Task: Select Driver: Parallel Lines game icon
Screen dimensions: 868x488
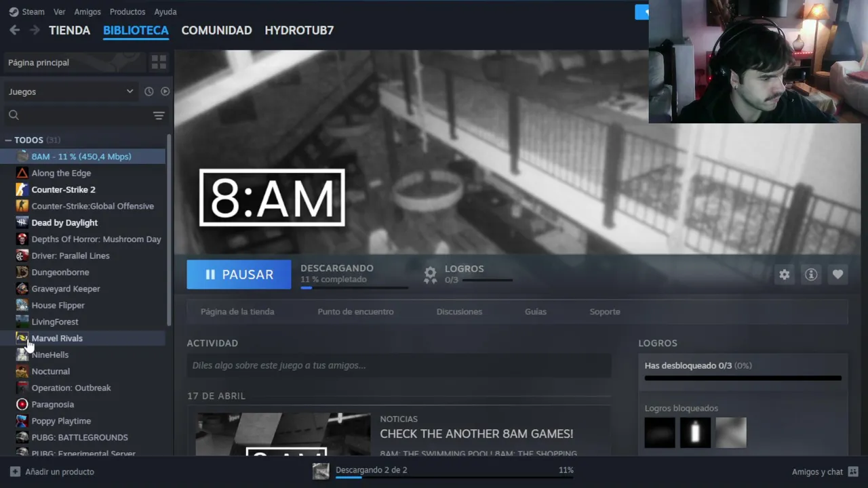Action: click(x=22, y=256)
